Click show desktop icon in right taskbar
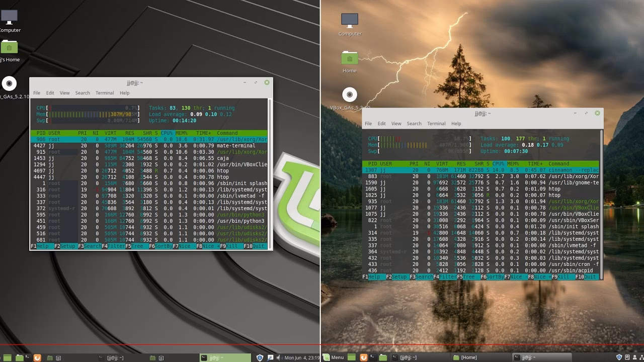Screen dimensions: 644x362 [x=352, y=357]
